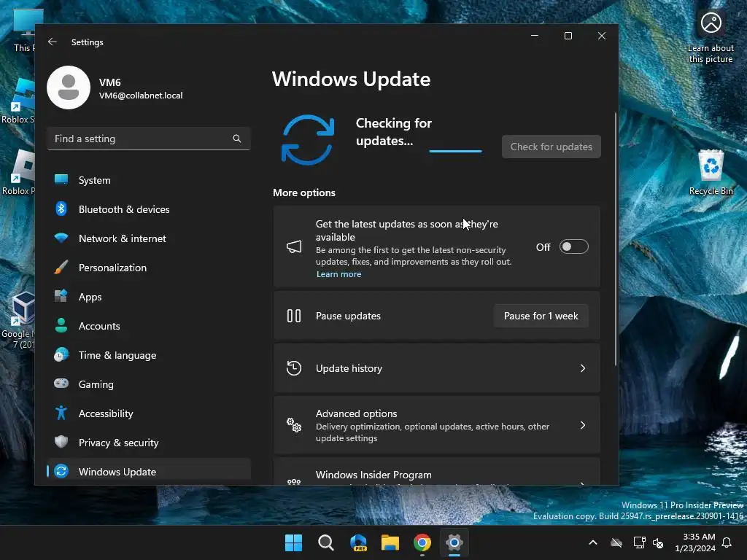The width and height of the screenshot is (747, 560).
Task: Click VM6@collabnet.local account email
Action: (141, 96)
